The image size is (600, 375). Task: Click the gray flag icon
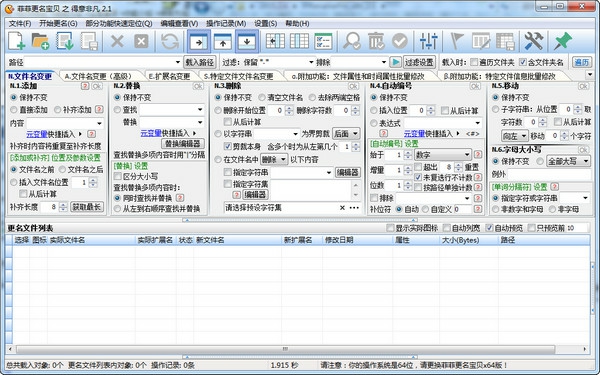[x=457, y=41]
